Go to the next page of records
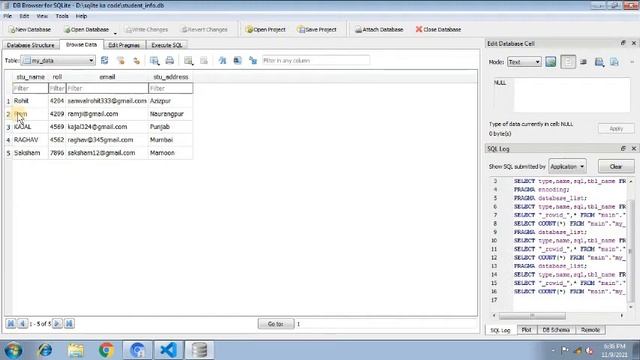Image resolution: width=640 pixels, height=360 pixels. (58, 324)
